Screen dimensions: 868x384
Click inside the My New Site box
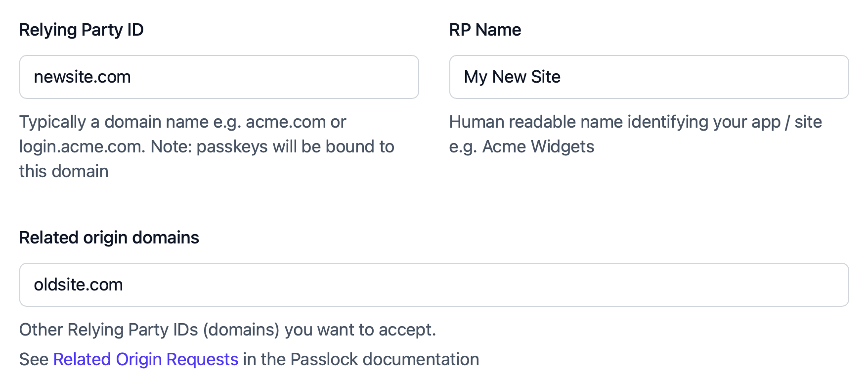click(x=648, y=77)
